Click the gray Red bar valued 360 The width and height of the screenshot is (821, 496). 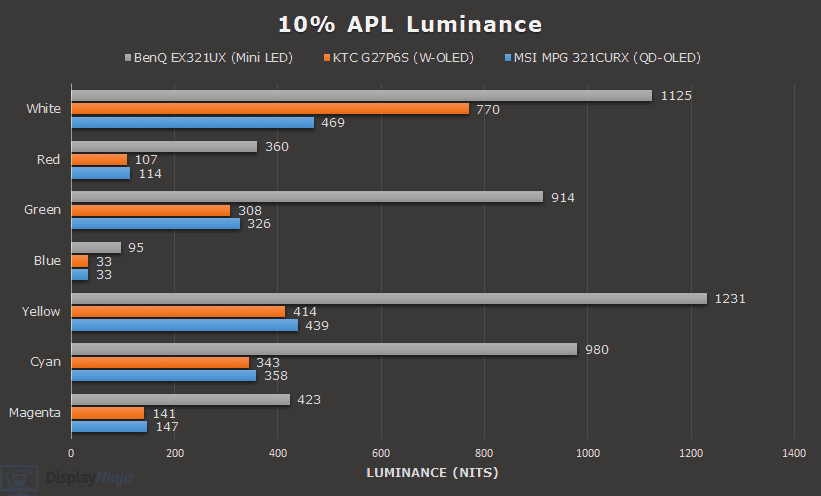click(x=164, y=146)
